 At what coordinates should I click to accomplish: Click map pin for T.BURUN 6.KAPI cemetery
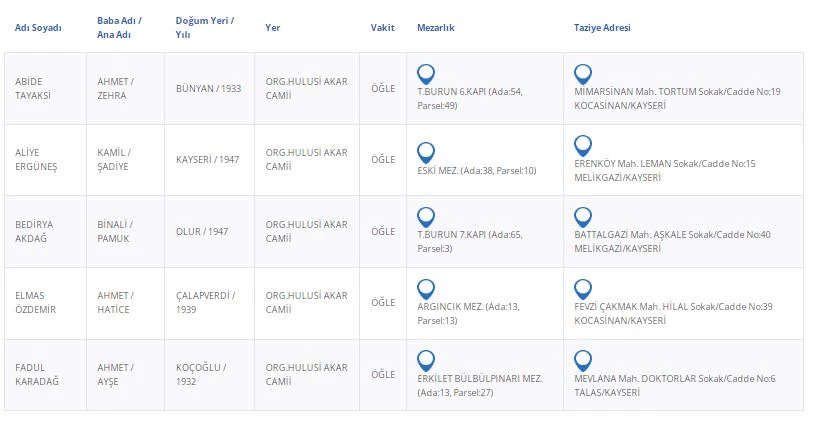pos(425,73)
